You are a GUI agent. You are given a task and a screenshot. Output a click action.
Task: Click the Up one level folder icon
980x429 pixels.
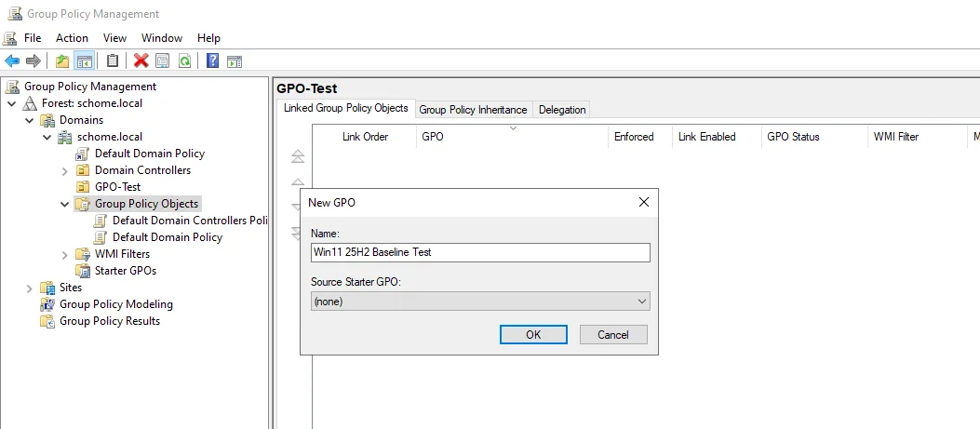pos(61,60)
